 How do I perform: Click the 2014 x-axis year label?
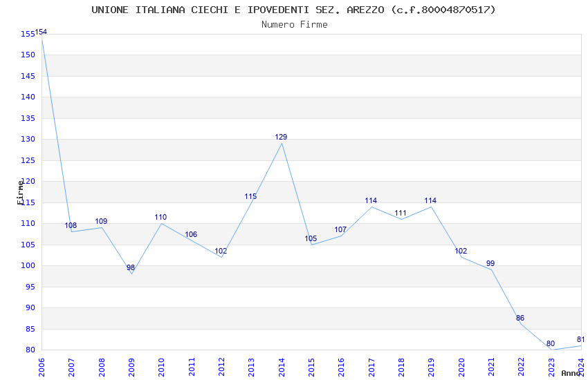[282, 367]
